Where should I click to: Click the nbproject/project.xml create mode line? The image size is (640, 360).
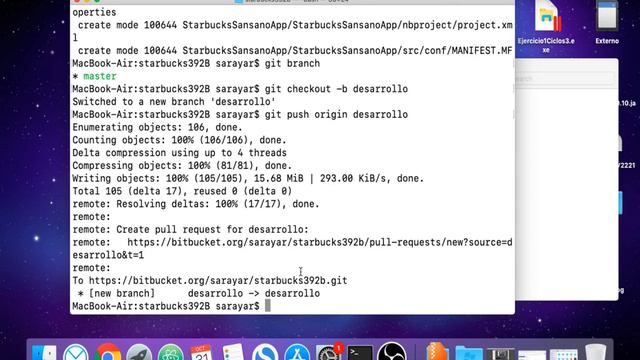(x=292, y=31)
